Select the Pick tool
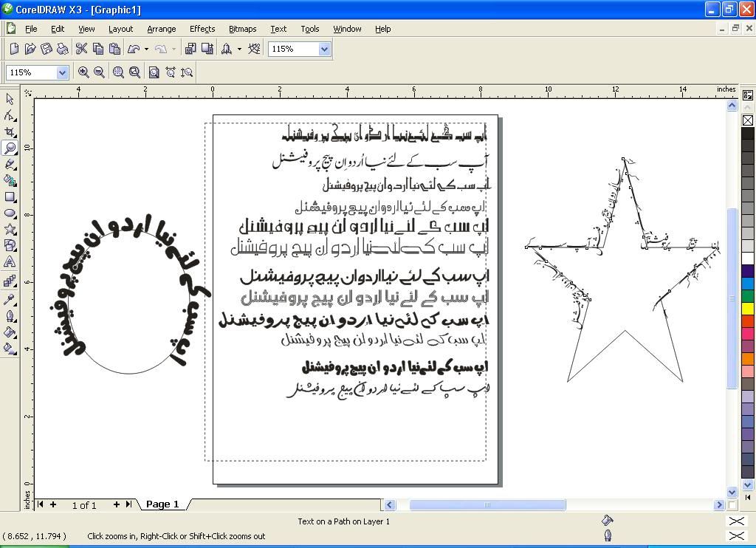The image size is (756, 548). (x=10, y=99)
